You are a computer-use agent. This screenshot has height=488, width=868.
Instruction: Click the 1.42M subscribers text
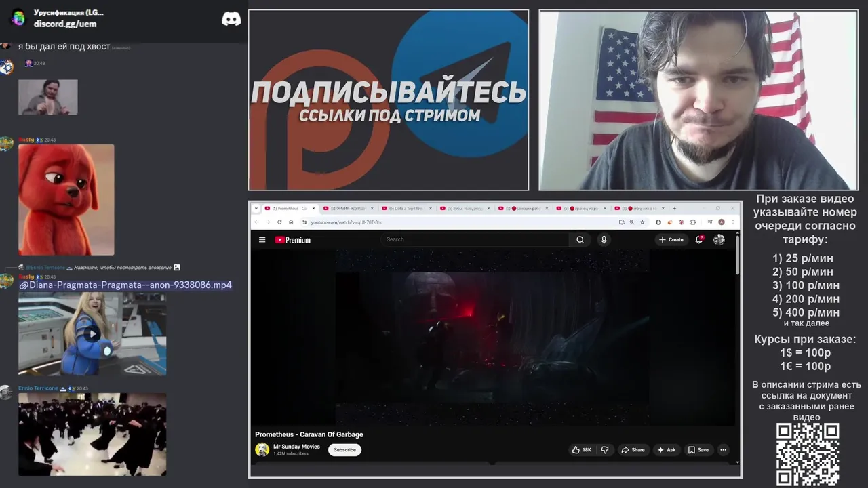coord(290,453)
